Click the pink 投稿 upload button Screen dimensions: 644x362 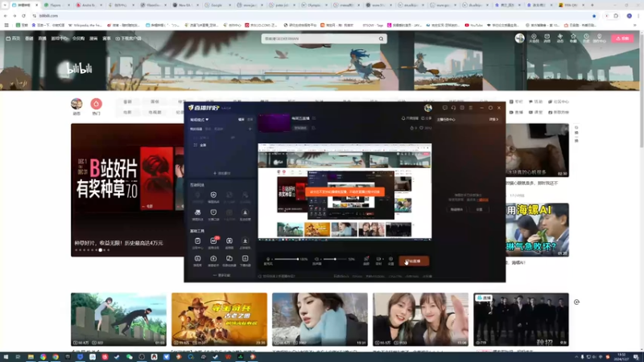(x=622, y=38)
